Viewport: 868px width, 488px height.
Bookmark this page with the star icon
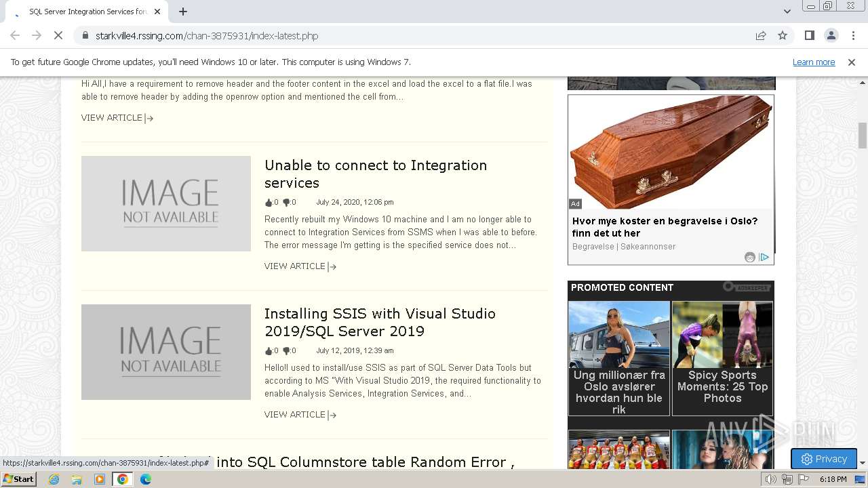point(783,35)
